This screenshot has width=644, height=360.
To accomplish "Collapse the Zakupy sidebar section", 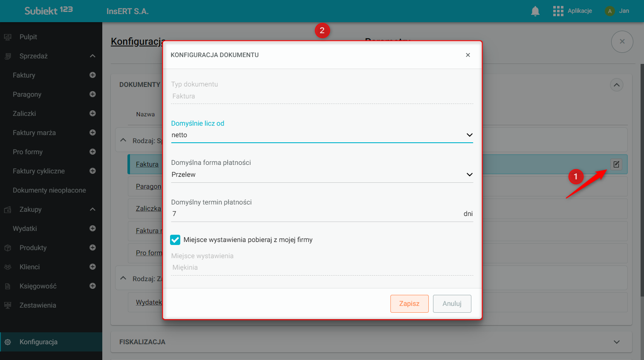I will point(92,210).
